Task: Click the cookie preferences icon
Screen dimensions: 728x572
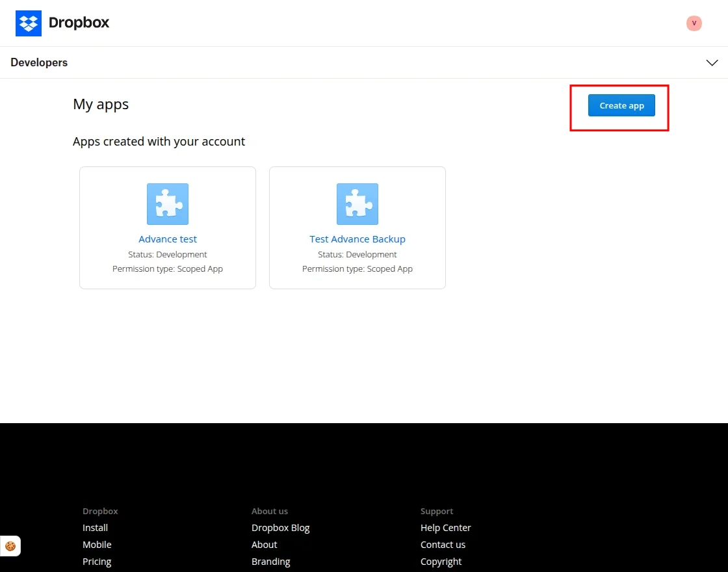Action: 10,546
